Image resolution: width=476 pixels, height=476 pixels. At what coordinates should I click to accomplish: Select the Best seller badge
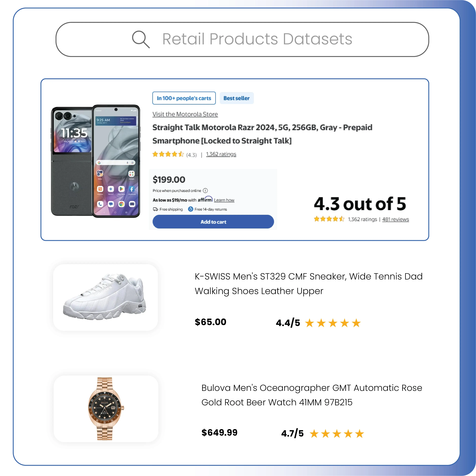tap(236, 98)
